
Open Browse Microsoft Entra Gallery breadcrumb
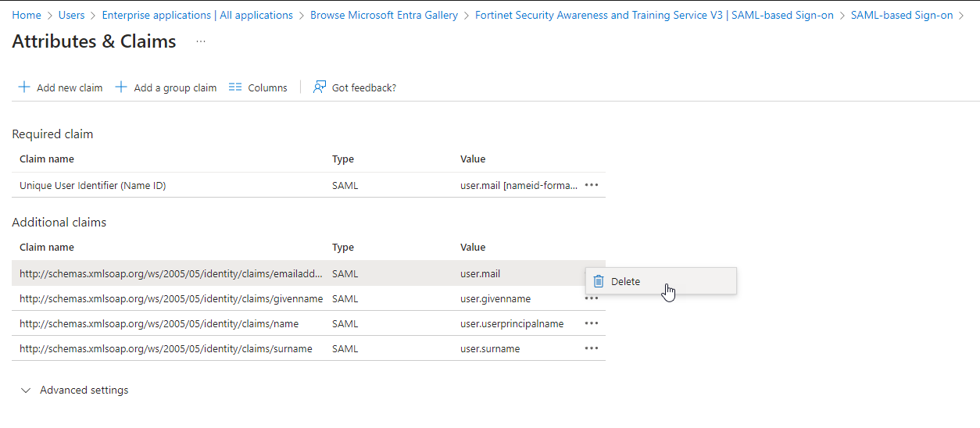[x=384, y=15]
